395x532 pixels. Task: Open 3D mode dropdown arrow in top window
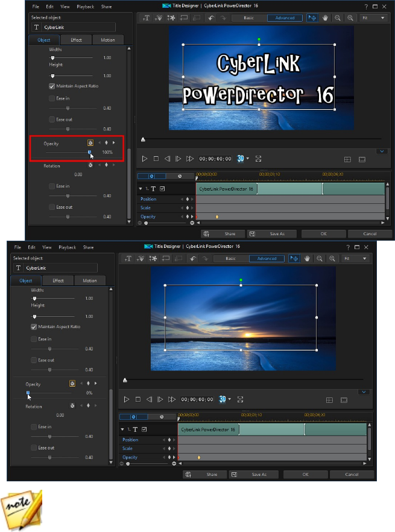(x=248, y=159)
